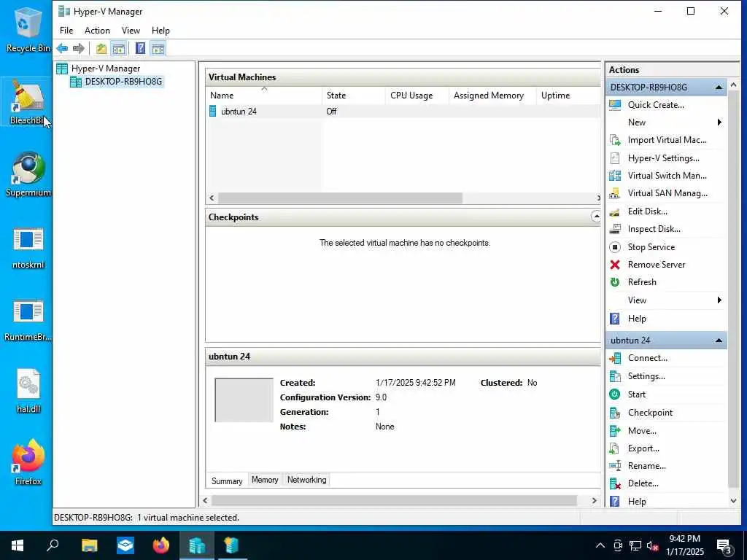The width and height of the screenshot is (747, 560).
Task: Open Windows Start menu
Action: (18, 545)
